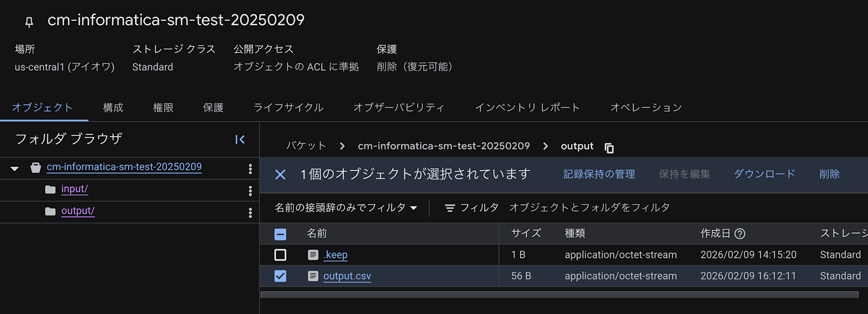Image resolution: width=868 pixels, height=314 pixels.
Task: Collapse the folder browser panel
Action: [x=240, y=139]
